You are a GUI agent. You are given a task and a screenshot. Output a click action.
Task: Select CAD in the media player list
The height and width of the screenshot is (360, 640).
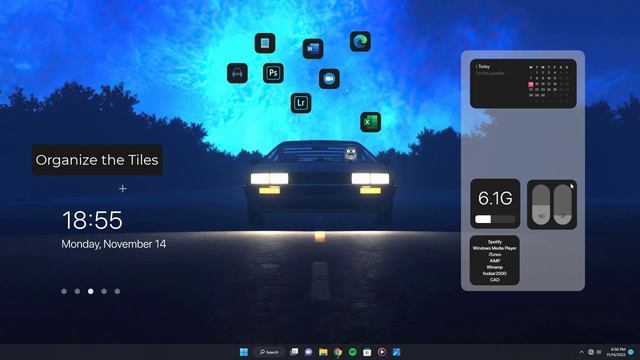[495, 280]
